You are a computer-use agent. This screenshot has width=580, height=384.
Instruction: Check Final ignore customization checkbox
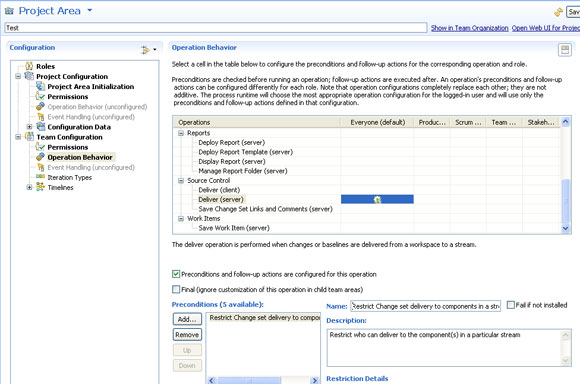pos(176,289)
